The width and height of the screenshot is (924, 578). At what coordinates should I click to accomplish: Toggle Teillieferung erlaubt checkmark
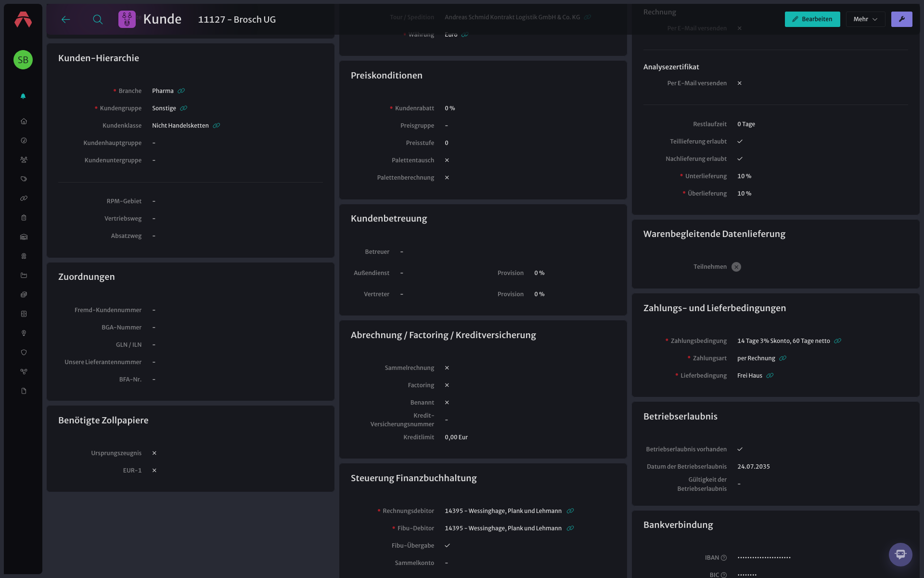(x=740, y=142)
